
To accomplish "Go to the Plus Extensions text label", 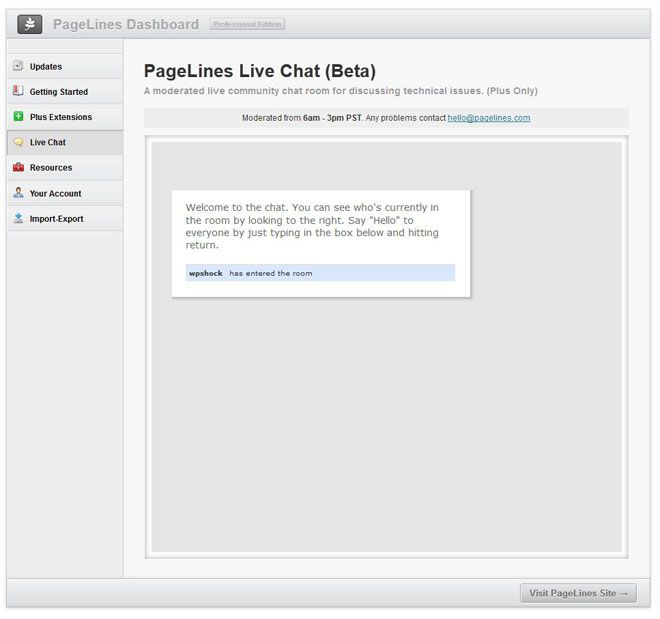I will coord(61,117).
